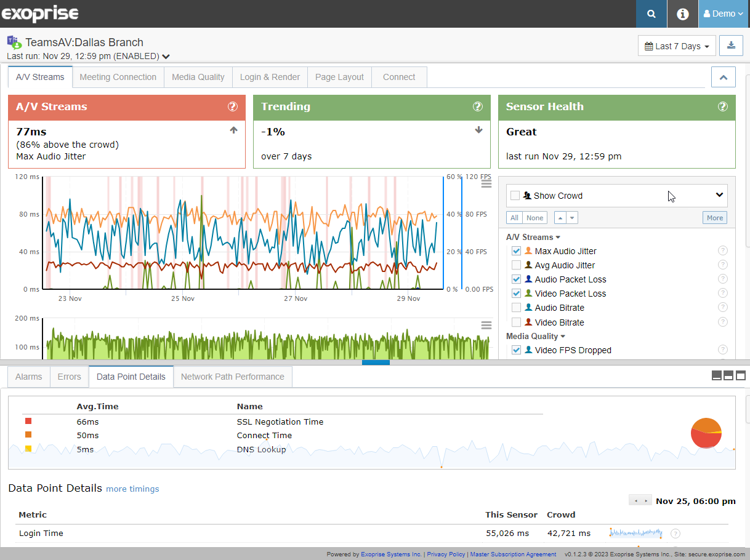Image resolution: width=750 pixels, height=560 pixels.
Task: Click the down triangle collapse button
Action: pyautogui.click(x=573, y=218)
